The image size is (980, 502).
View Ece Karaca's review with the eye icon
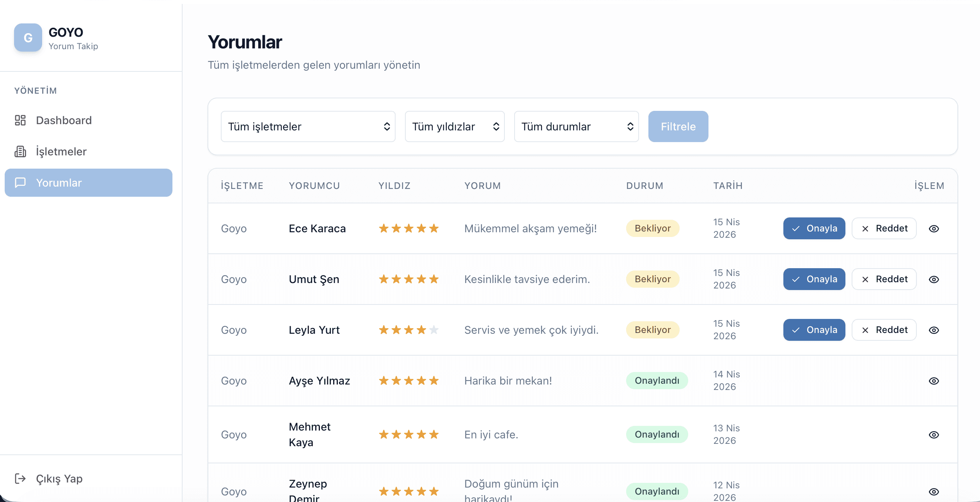point(934,228)
